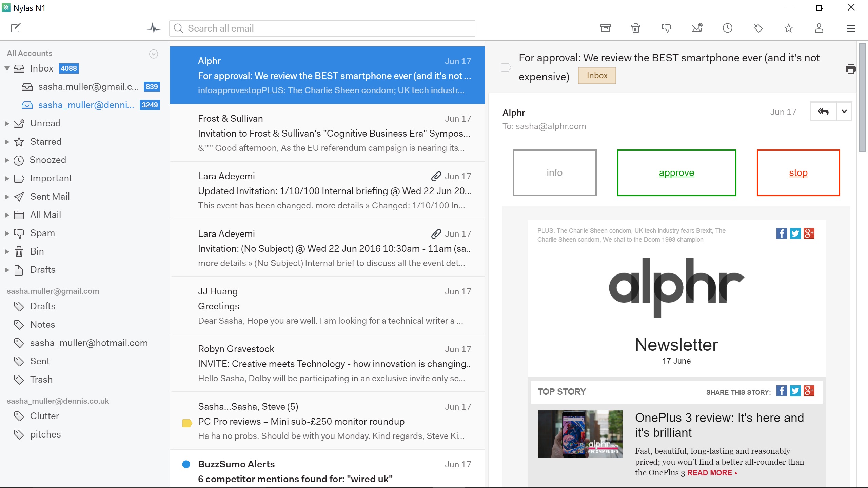Expand the Spam folder

coord(7,233)
